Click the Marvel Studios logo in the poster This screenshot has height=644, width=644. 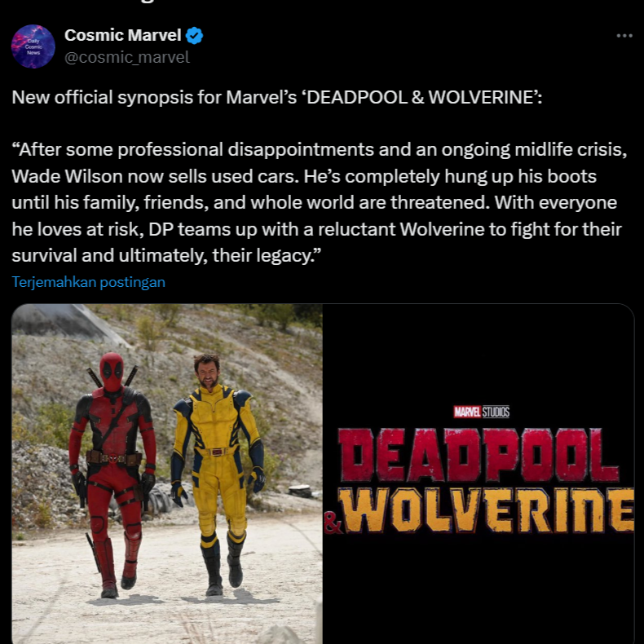click(x=481, y=412)
